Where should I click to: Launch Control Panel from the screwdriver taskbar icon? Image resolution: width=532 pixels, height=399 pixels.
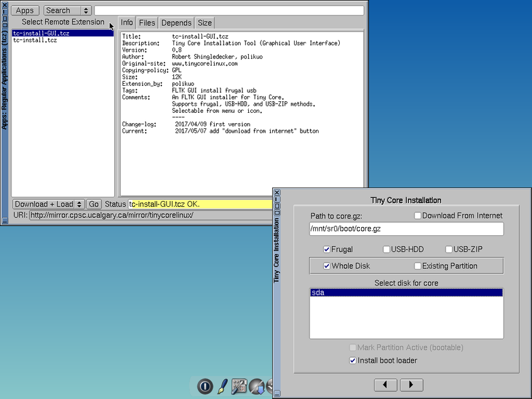click(x=238, y=387)
